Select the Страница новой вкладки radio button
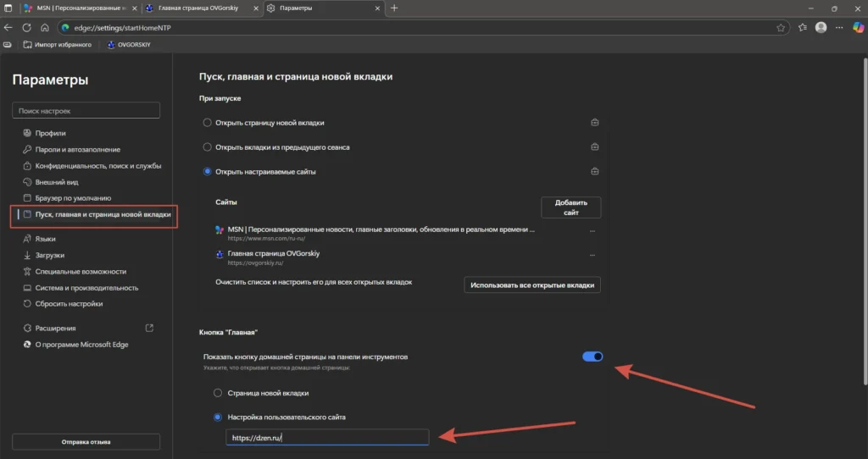Image resolution: width=868 pixels, height=459 pixels. coord(218,393)
